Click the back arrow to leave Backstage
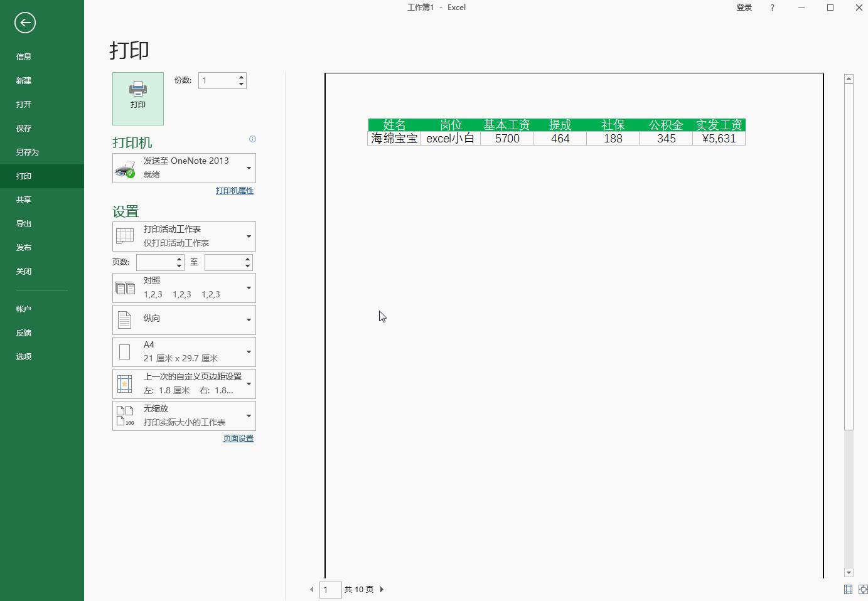Screen dimensions: 868x601 (x=25, y=23)
